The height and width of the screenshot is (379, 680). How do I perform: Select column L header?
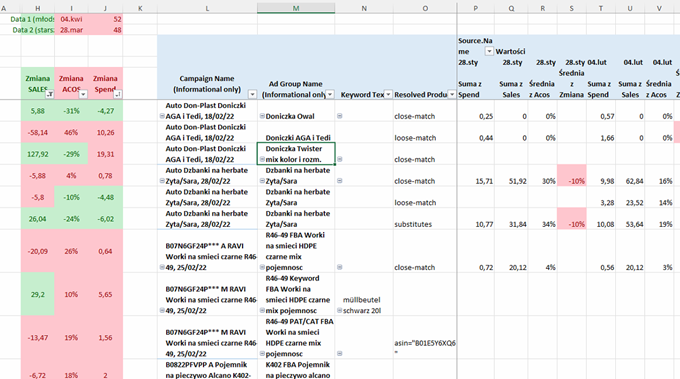pos(207,8)
